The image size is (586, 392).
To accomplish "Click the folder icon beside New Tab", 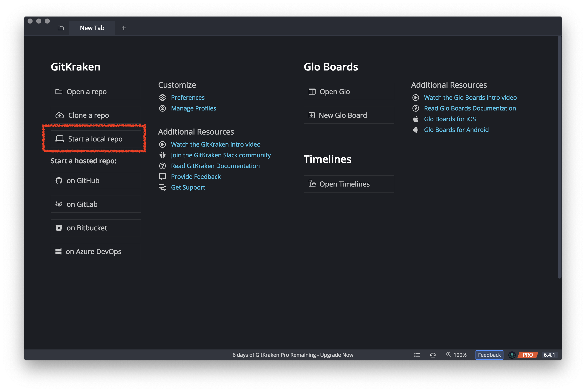I will click(60, 28).
